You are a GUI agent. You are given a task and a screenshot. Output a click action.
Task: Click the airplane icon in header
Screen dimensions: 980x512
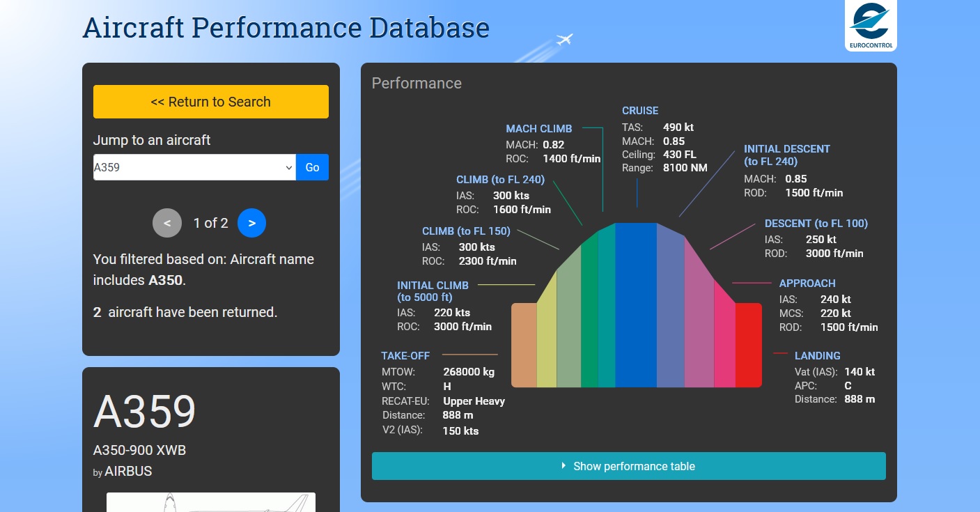click(564, 40)
